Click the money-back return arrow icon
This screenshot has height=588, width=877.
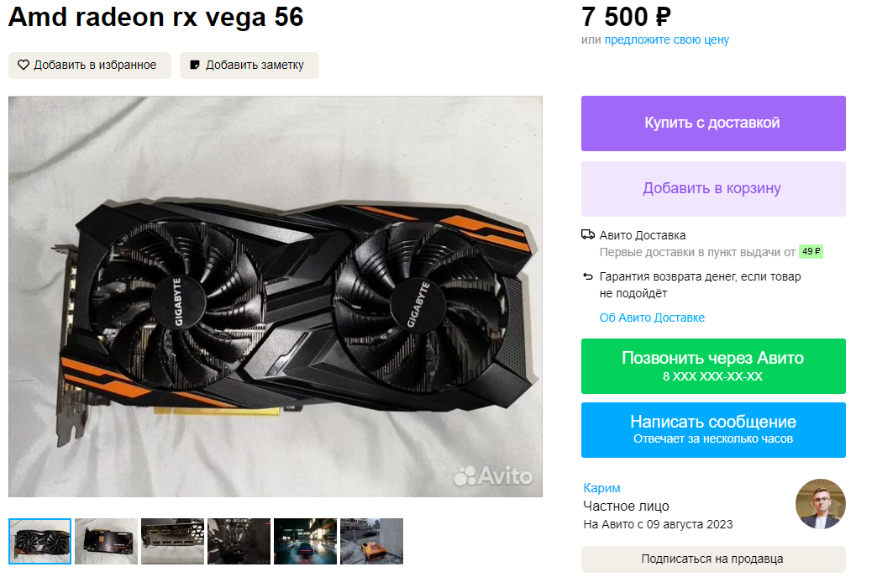point(588,276)
